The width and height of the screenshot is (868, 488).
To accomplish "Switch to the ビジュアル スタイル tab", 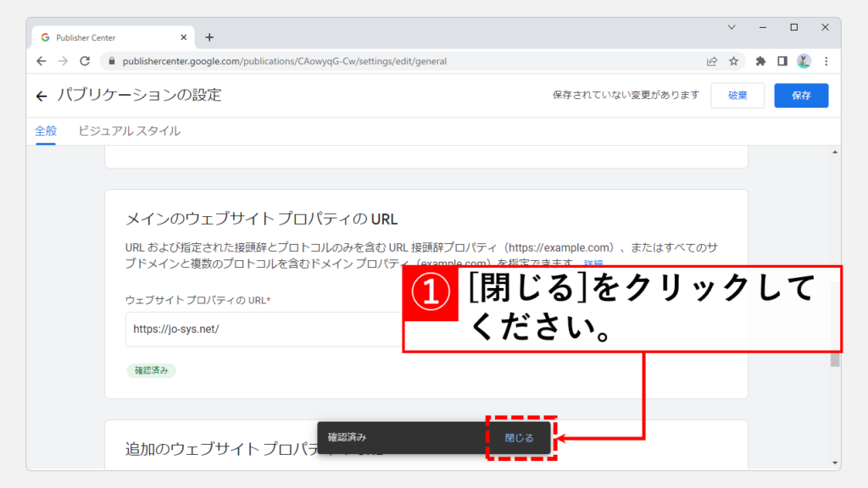I will click(x=129, y=131).
